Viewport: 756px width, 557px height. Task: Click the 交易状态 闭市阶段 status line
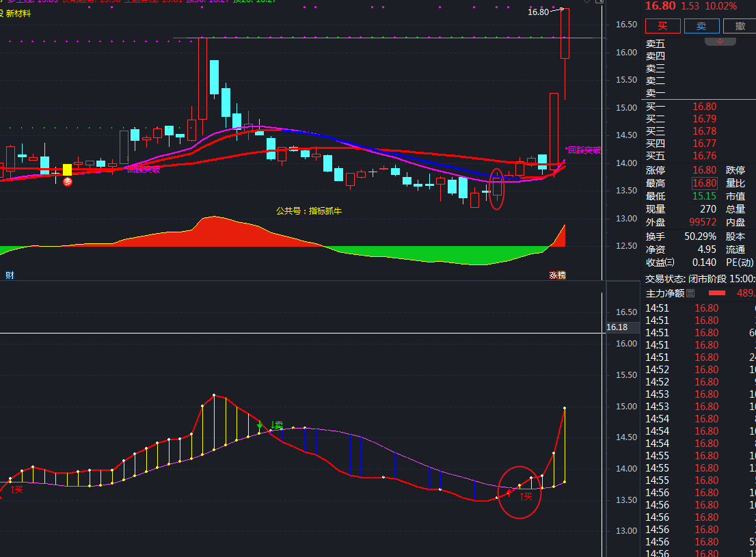(x=701, y=279)
